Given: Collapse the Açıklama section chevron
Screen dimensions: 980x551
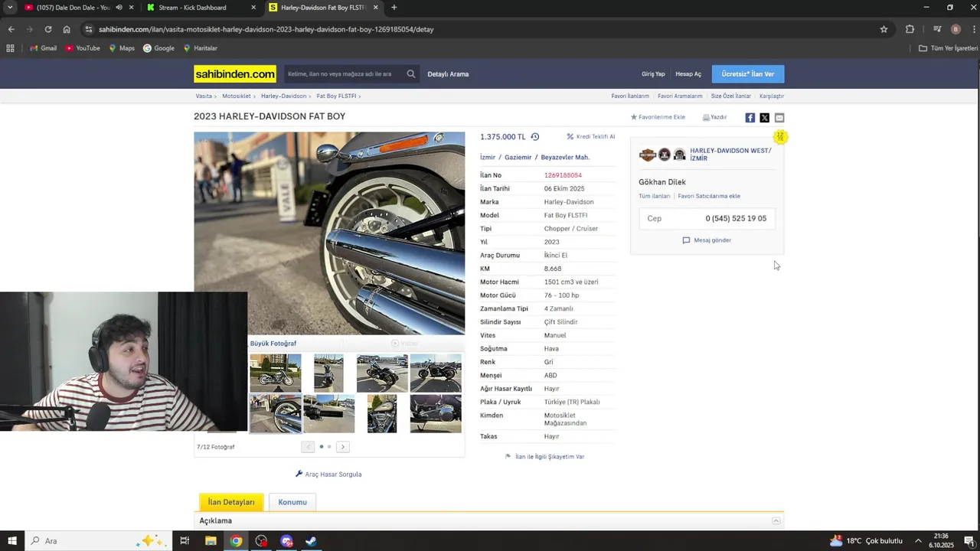Looking at the screenshot, I should (x=776, y=521).
